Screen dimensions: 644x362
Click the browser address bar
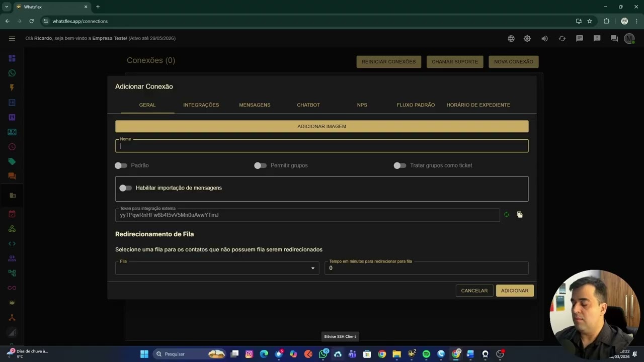(307, 21)
